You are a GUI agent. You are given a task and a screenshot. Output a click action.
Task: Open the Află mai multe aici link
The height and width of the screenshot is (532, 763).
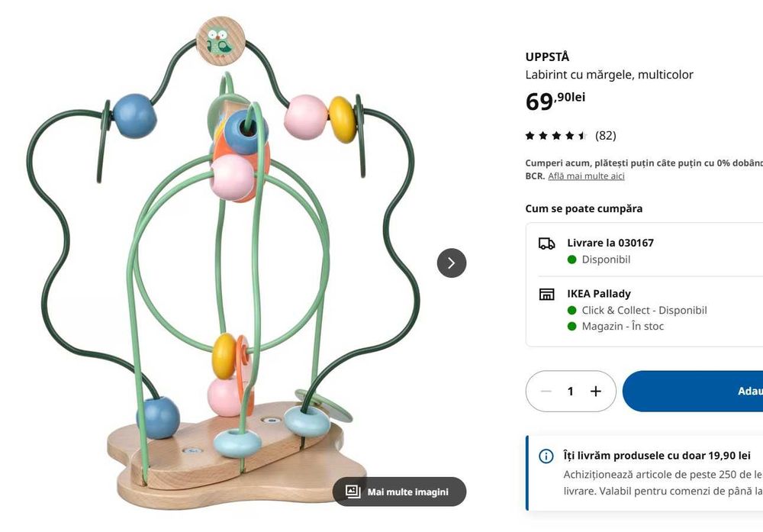586,176
